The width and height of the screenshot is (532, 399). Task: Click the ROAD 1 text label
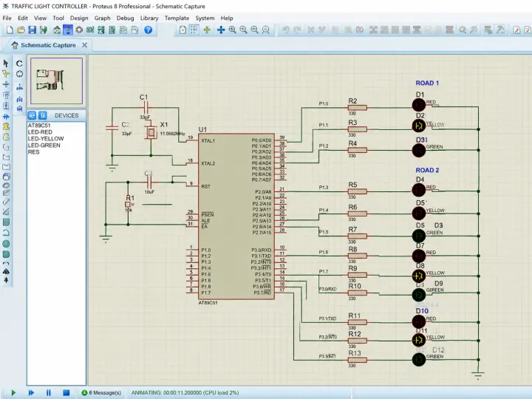(427, 83)
